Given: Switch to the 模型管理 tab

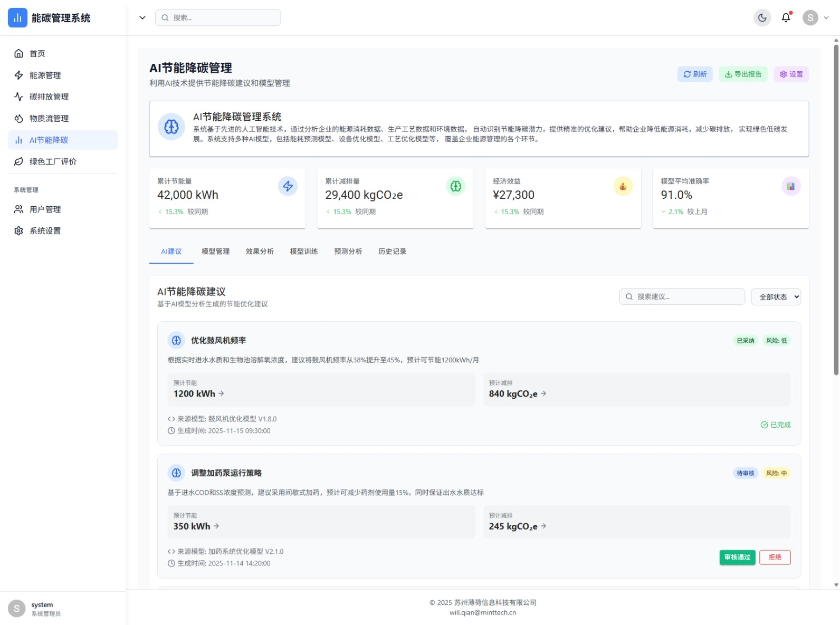Looking at the screenshot, I should click(x=215, y=252).
